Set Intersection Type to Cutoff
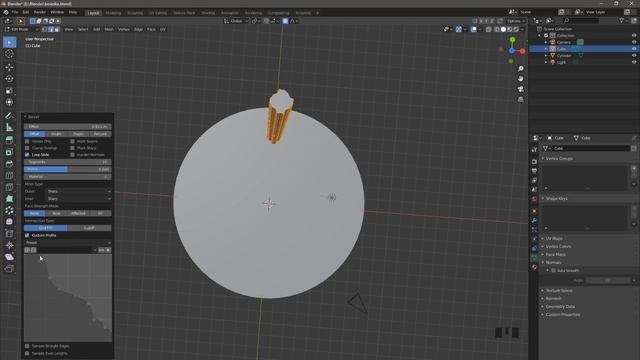640x360 pixels. click(89, 228)
